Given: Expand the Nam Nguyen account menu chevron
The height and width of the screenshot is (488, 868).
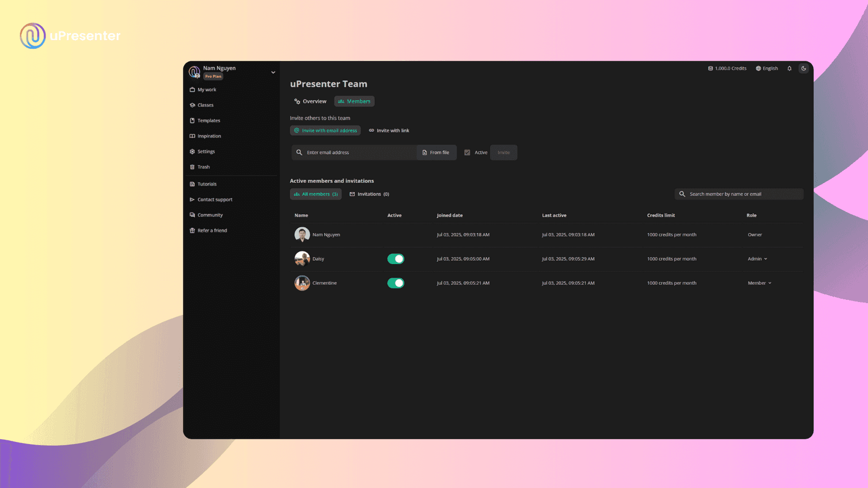Looking at the screenshot, I should 273,72.
